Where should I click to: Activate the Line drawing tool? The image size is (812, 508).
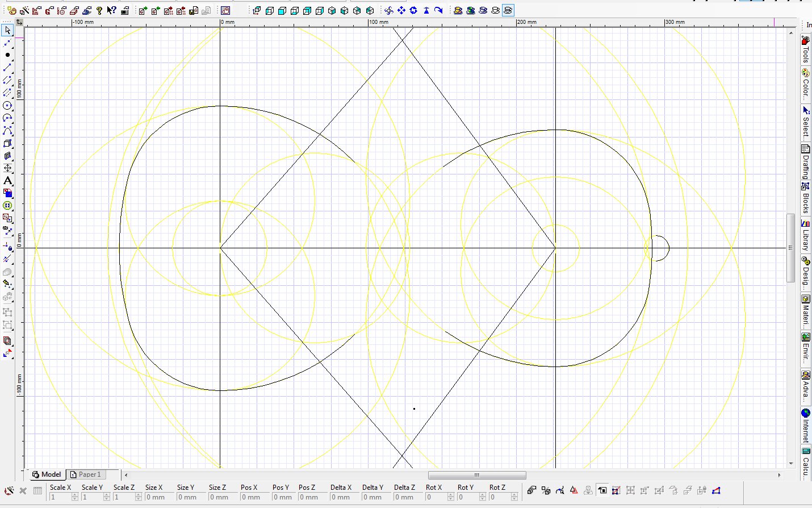coord(7,68)
